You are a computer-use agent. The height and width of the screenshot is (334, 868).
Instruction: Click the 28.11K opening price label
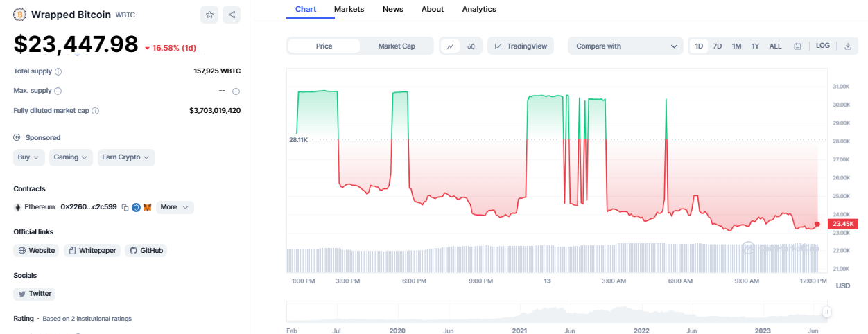[298, 140]
